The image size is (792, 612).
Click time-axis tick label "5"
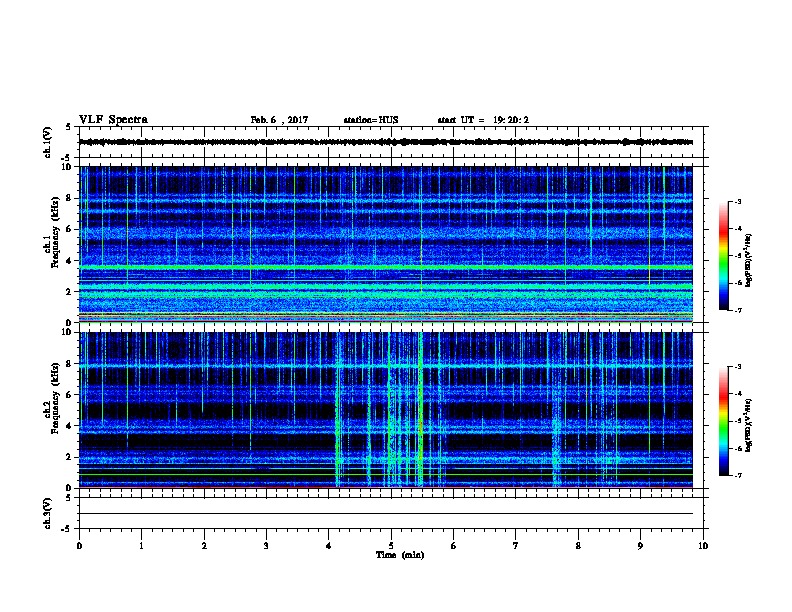[391, 546]
